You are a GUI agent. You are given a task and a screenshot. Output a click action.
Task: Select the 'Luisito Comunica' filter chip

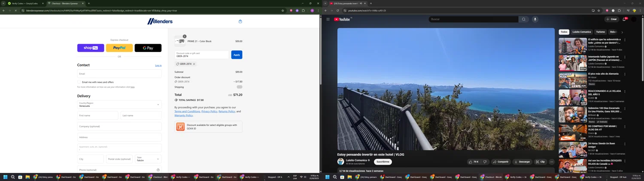[x=582, y=32]
